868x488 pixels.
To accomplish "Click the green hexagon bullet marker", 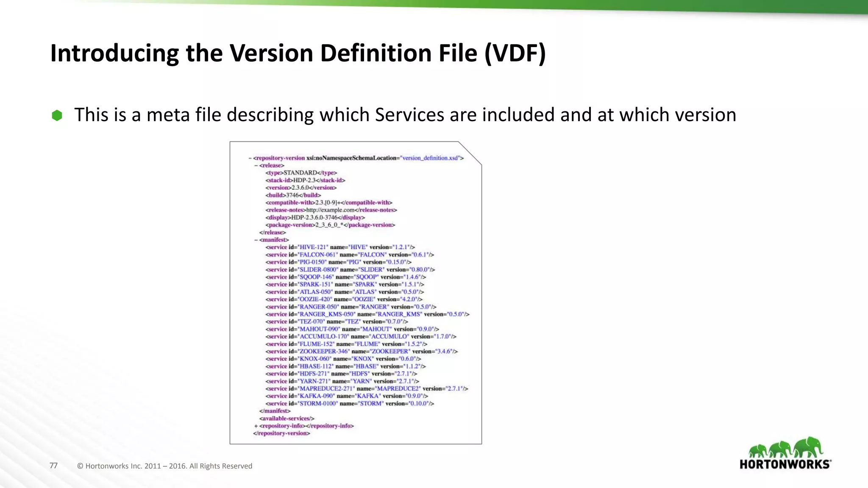I will coord(57,115).
